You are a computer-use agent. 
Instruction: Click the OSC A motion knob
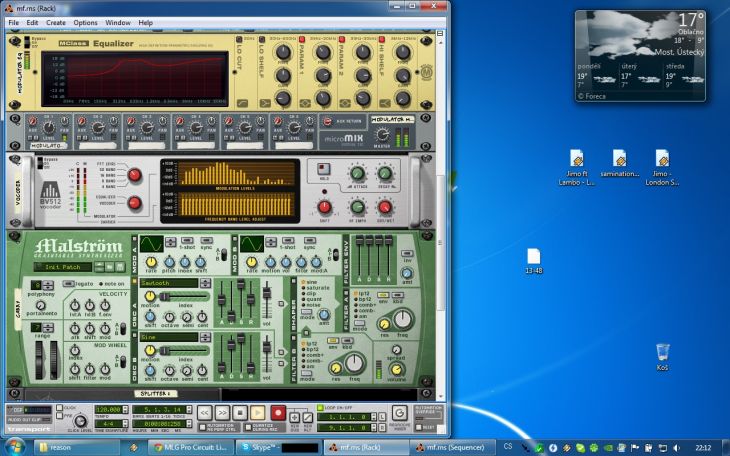(x=150, y=296)
